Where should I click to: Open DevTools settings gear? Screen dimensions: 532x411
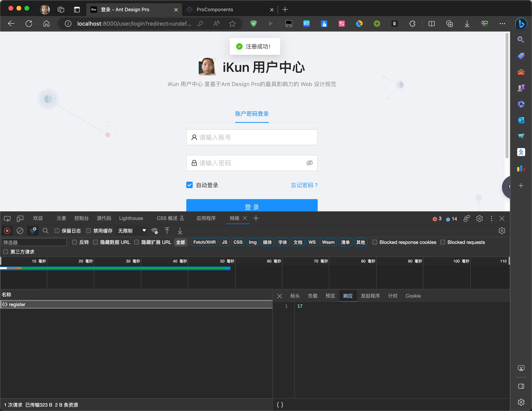[x=479, y=218]
